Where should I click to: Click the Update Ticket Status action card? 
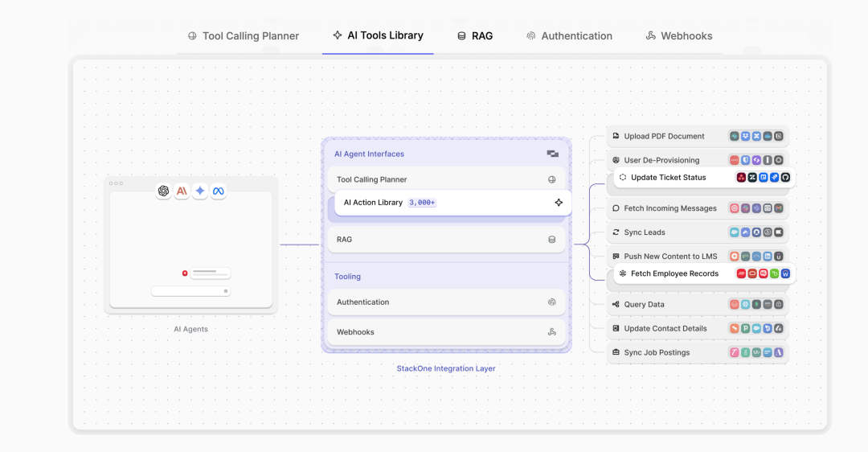point(705,177)
